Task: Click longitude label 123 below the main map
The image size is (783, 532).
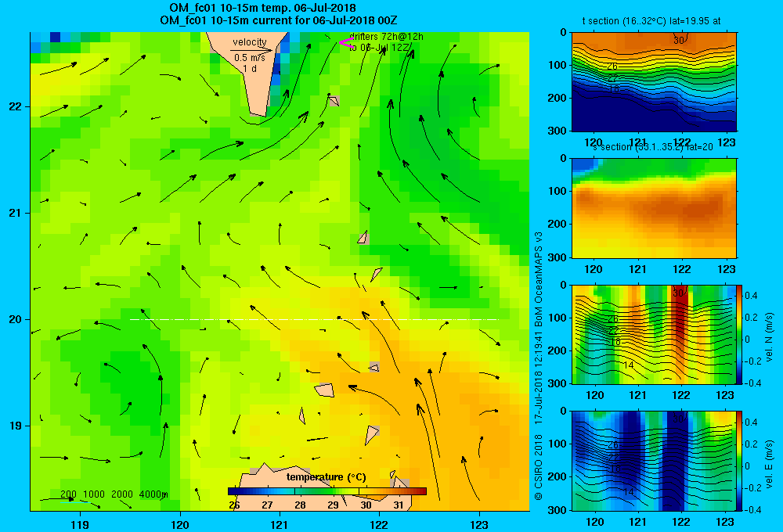Action: [479, 524]
